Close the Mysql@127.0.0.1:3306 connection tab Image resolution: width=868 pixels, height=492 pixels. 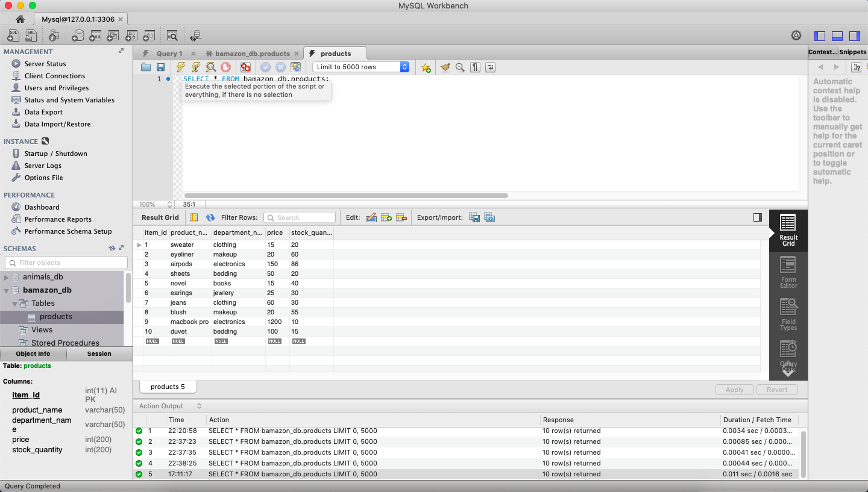[121, 19]
